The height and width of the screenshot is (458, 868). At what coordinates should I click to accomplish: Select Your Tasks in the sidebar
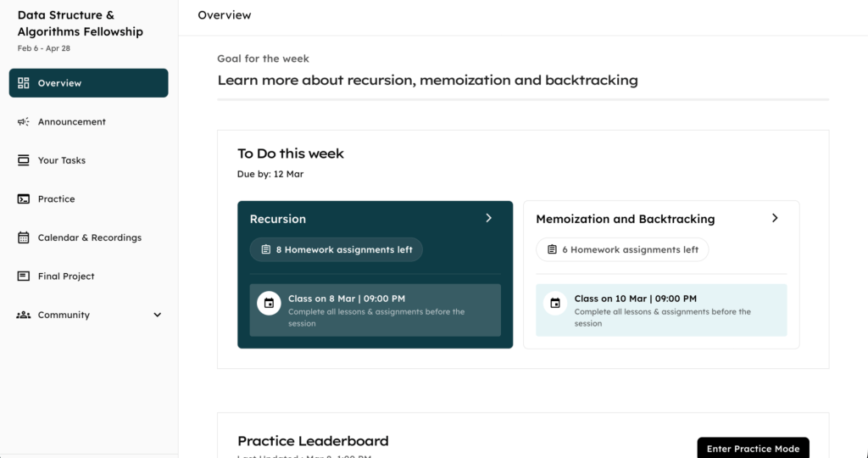tap(62, 160)
